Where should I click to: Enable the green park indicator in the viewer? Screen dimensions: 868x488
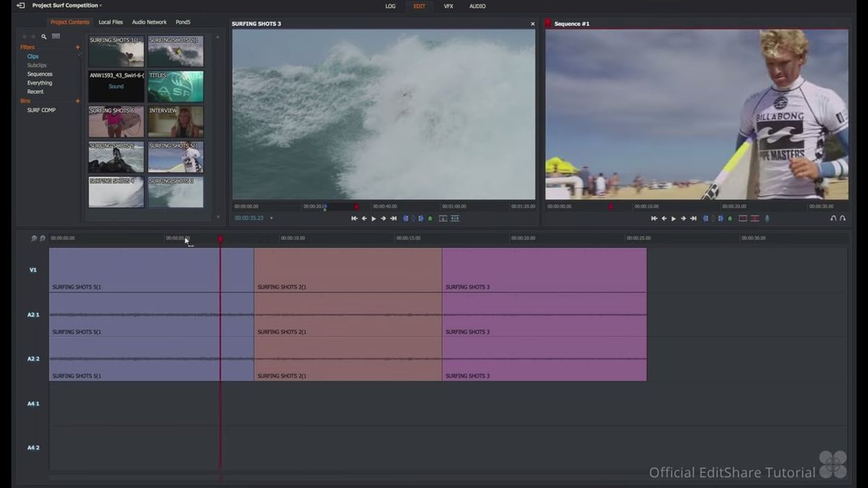pos(430,218)
